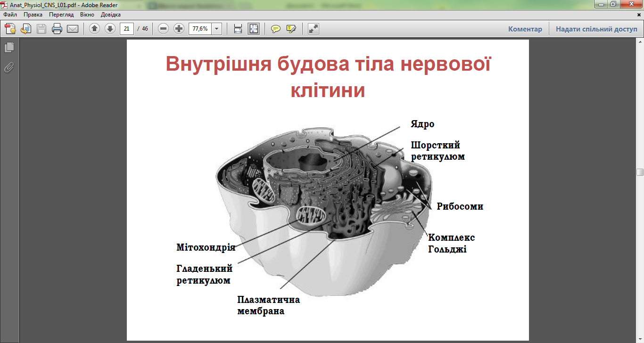The width and height of the screenshot is (644, 343).
Task: Click the fit width scrolling mode icon
Action: point(238,29)
